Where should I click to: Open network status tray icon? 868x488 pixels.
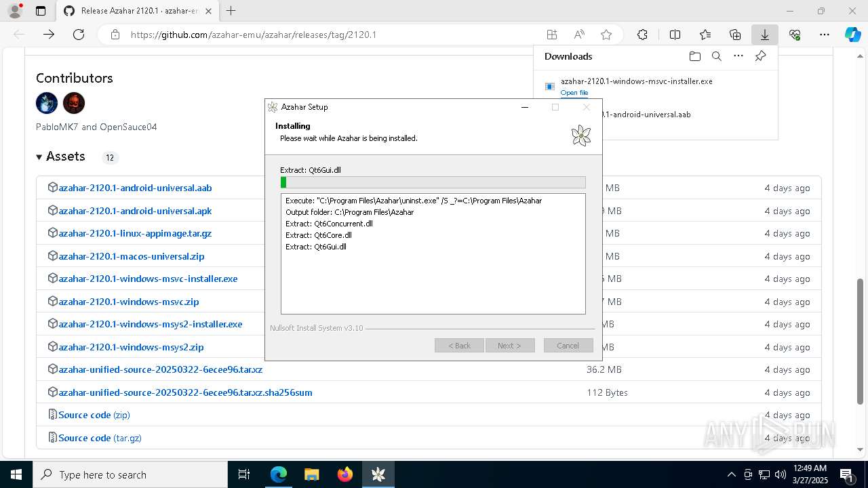764,474
